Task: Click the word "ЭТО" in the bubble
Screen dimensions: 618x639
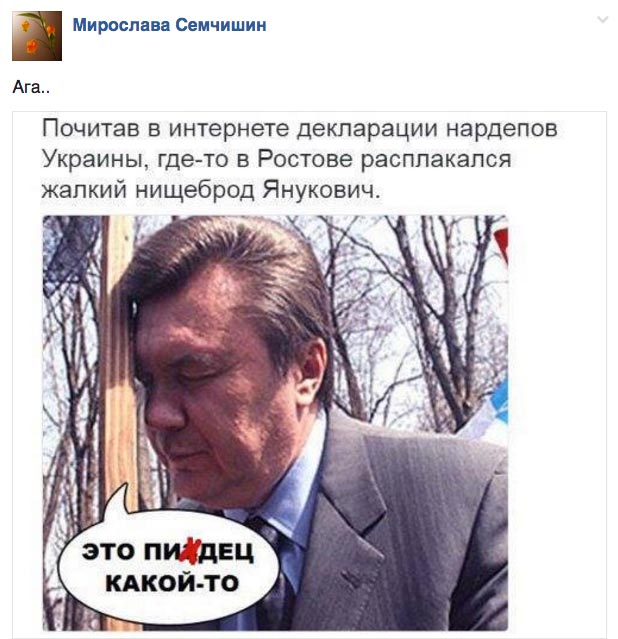Action: point(108,552)
